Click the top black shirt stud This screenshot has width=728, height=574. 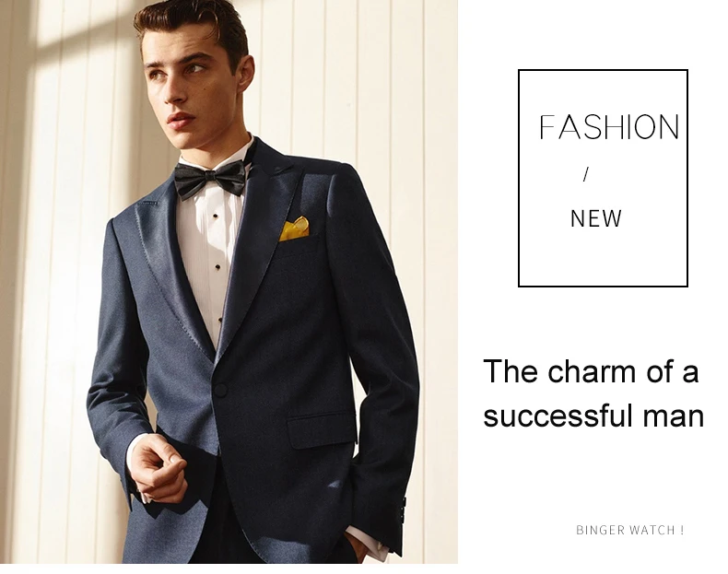pos(215,217)
